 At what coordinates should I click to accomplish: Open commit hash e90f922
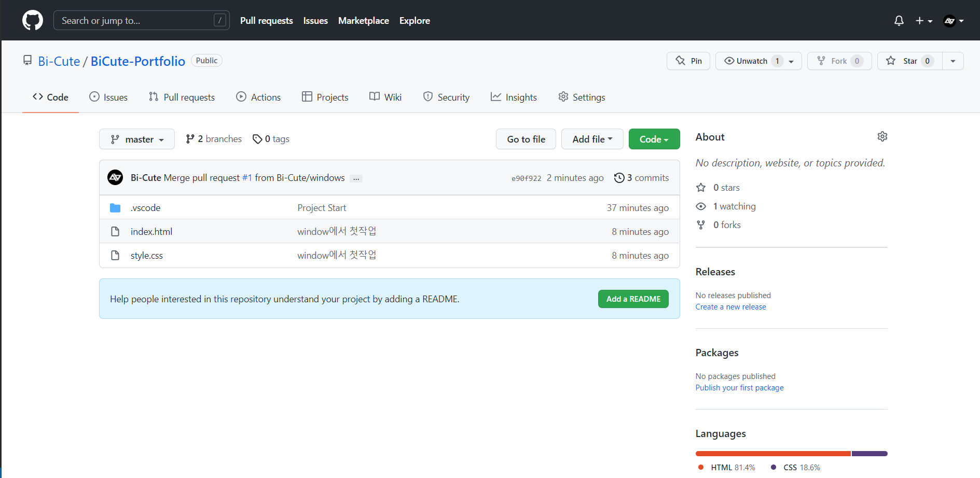(527, 178)
